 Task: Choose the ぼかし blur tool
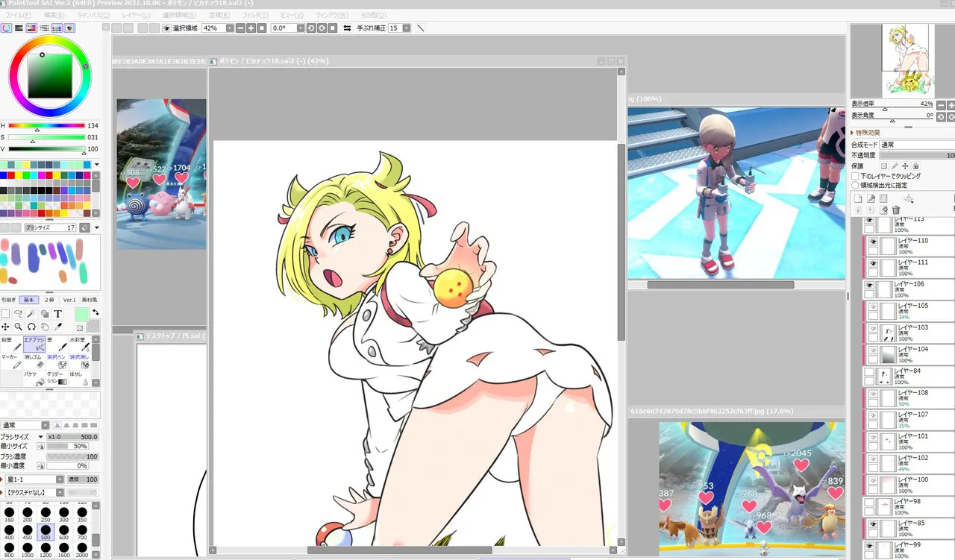click(x=80, y=378)
